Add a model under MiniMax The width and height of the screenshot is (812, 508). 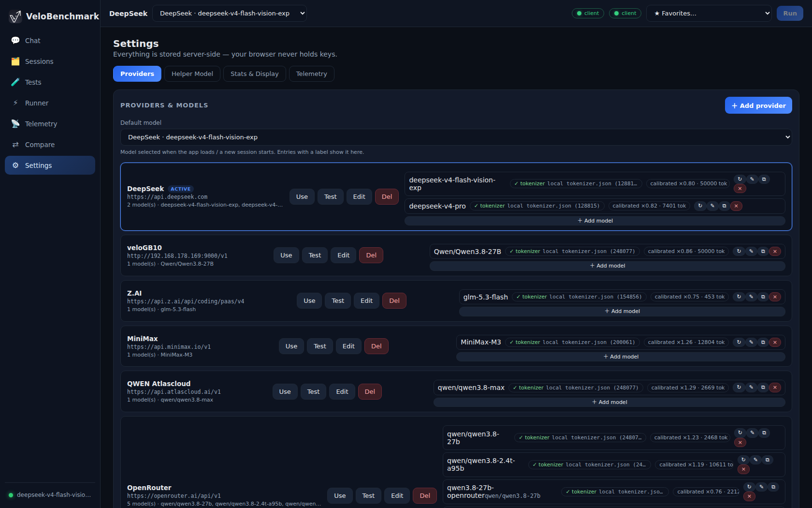point(621,357)
